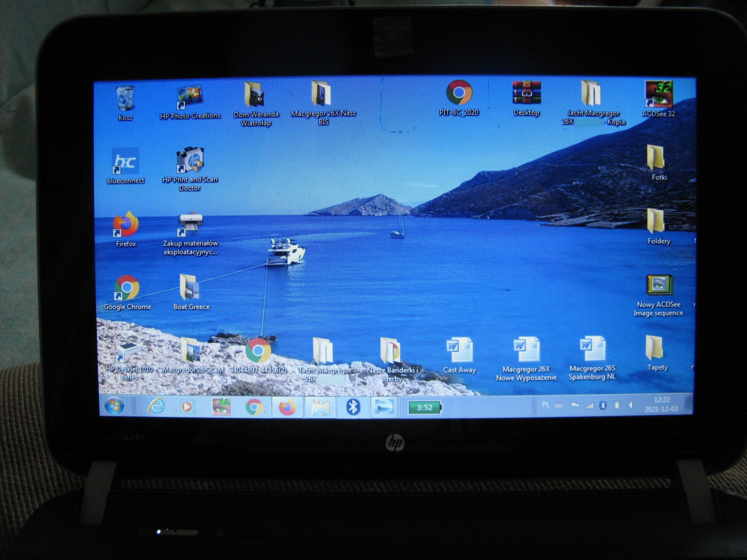Image resolution: width=747 pixels, height=560 pixels.
Task: Toggle the volume speaker tray icon
Action: (x=631, y=405)
